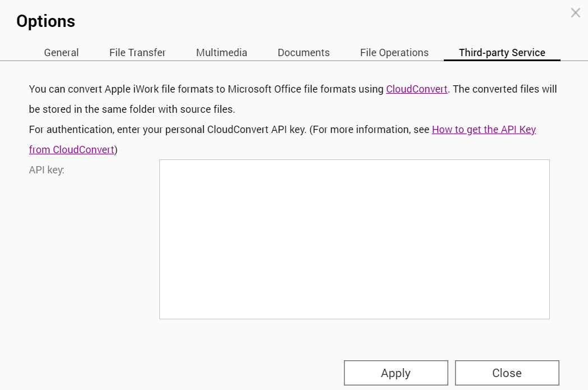This screenshot has height=390, width=588.
Task: Open the CloudConvert link
Action: point(417,89)
